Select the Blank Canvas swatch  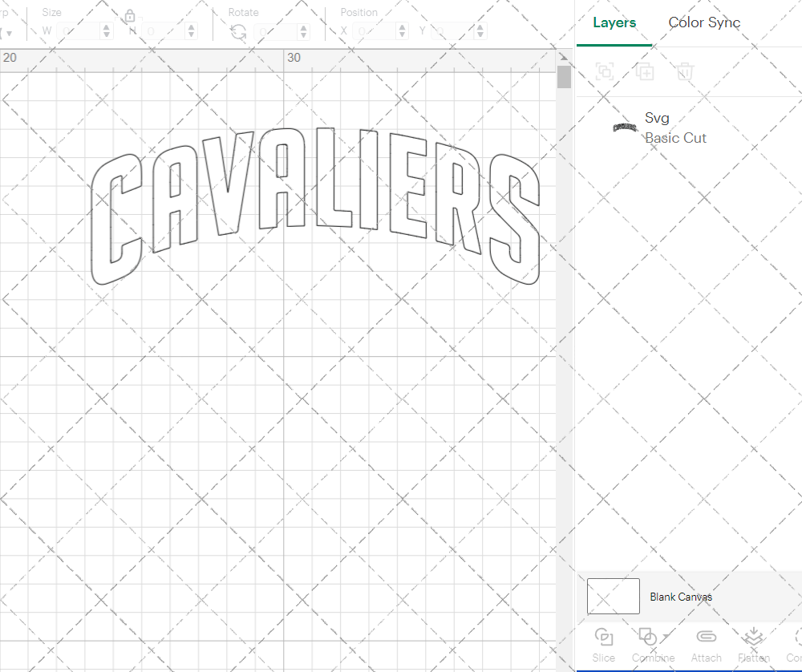(613, 597)
